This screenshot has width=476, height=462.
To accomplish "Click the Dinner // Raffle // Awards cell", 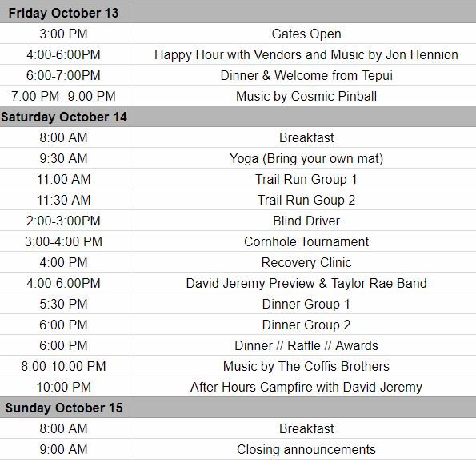I will (x=305, y=345).
